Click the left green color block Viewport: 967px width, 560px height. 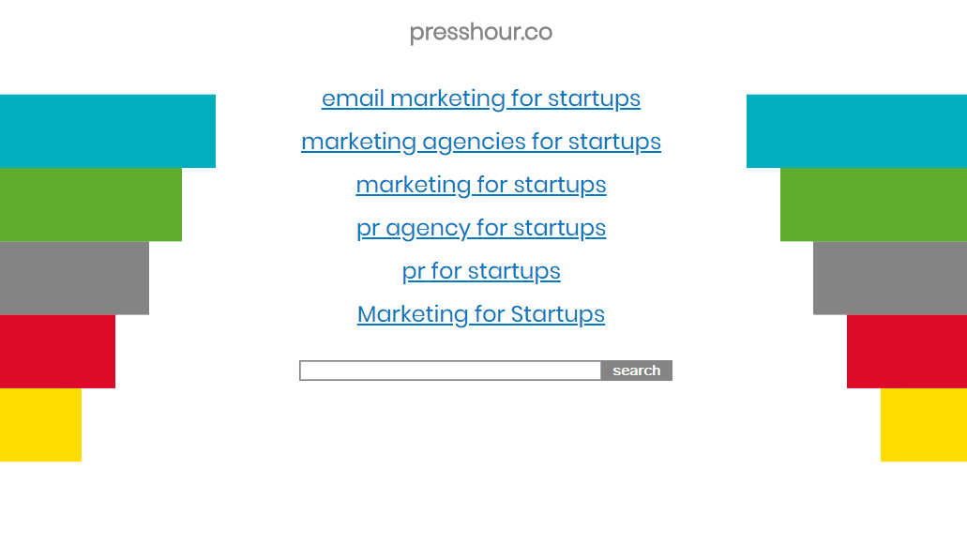(x=90, y=204)
